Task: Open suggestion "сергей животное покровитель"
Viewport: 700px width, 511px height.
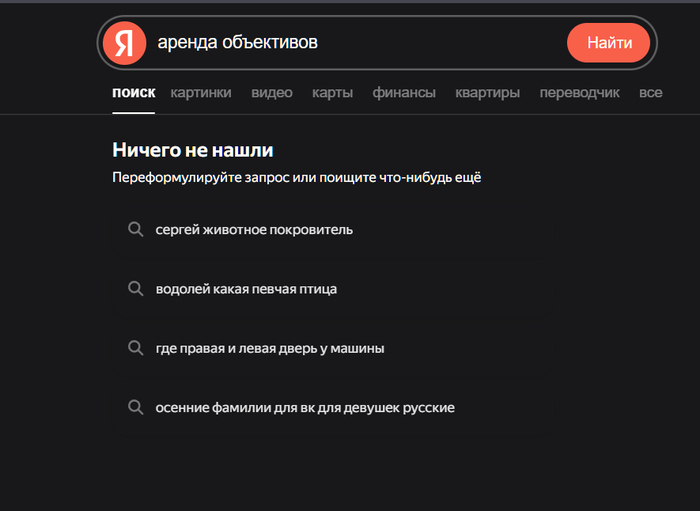Action: pos(254,230)
